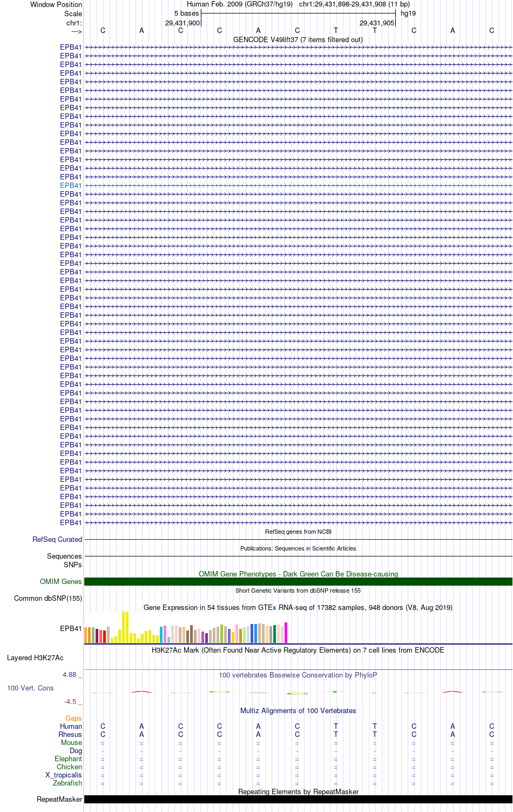Open 'Publications: Sequences in Scientific Articles' heading
Image resolution: width=513 pixels, height=812 pixels.
pyautogui.click(x=298, y=548)
